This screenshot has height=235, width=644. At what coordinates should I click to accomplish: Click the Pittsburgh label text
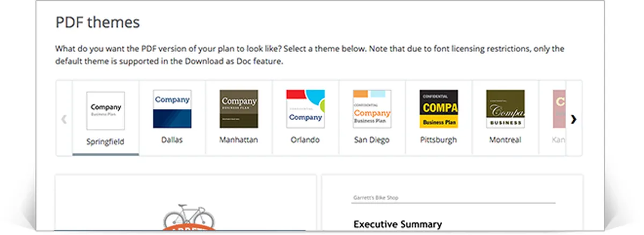[x=438, y=140]
